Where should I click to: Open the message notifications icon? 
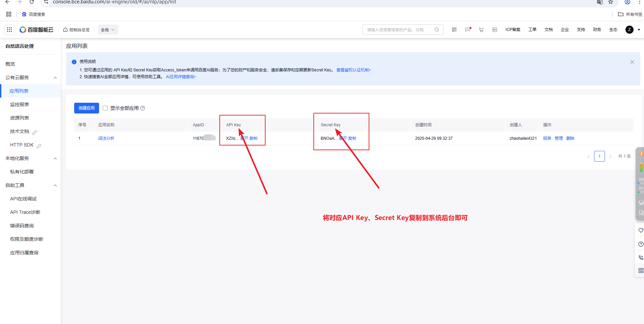tap(468, 30)
